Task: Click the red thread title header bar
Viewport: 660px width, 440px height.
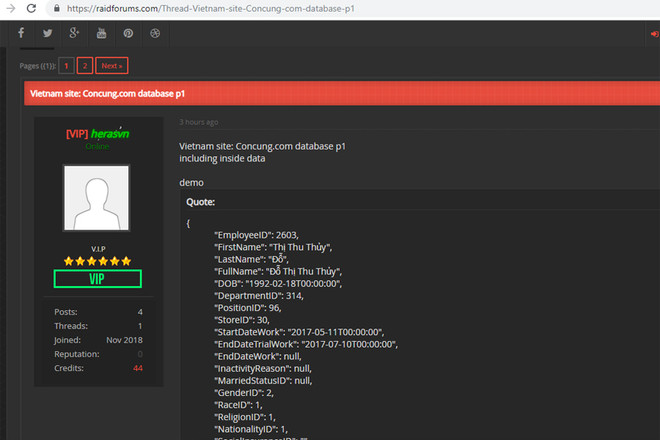Action: pyautogui.click(x=340, y=94)
